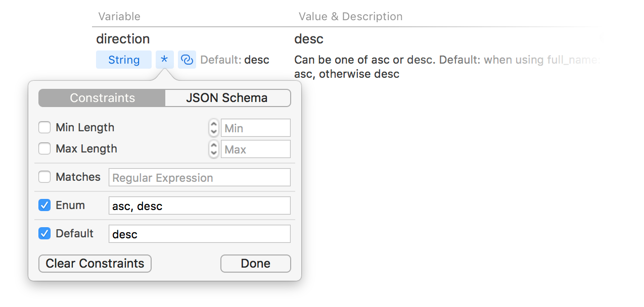Select the direction variable name
The height and width of the screenshot is (307, 644).
click(x=123, y=39)
